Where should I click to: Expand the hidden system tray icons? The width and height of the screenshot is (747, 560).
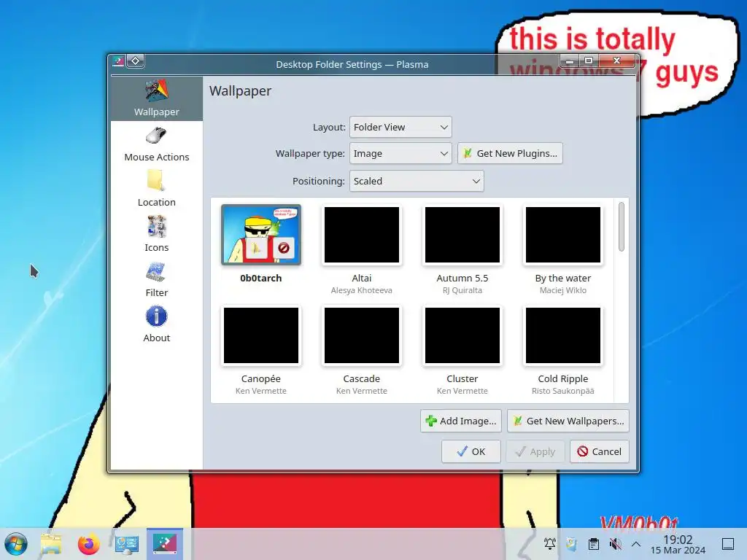coord(636,544)
